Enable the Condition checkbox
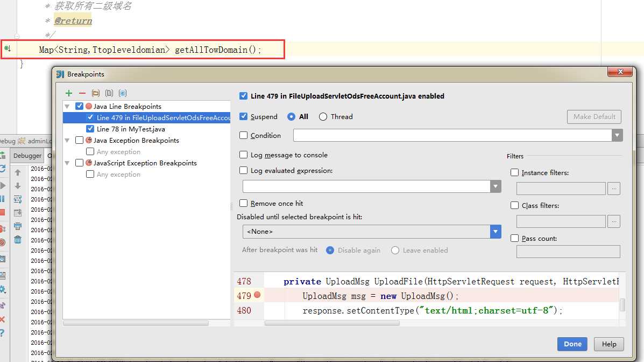The width and height of the screenshot is (644, 362). point(244,135)
